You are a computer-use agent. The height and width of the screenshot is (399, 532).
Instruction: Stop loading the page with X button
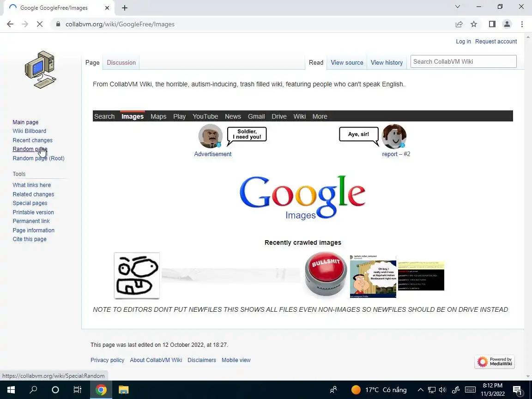coord(39,24)
